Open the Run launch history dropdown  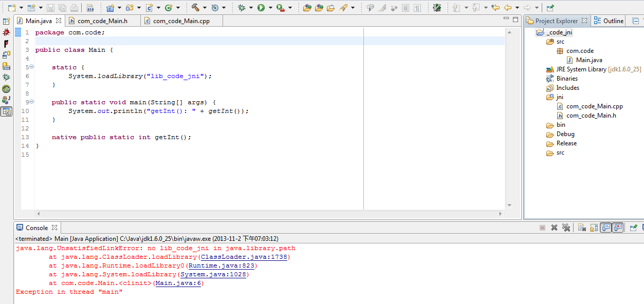pos(270,8)
